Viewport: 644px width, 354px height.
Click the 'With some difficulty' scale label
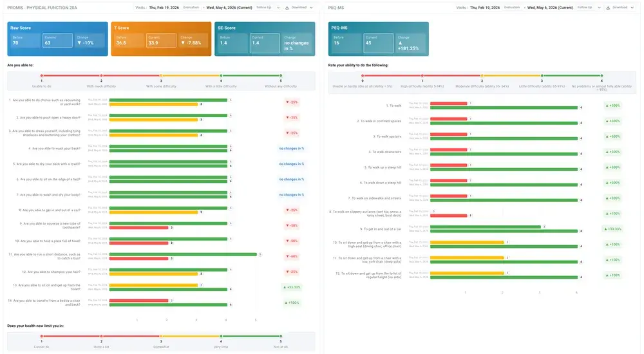[161, 86]
